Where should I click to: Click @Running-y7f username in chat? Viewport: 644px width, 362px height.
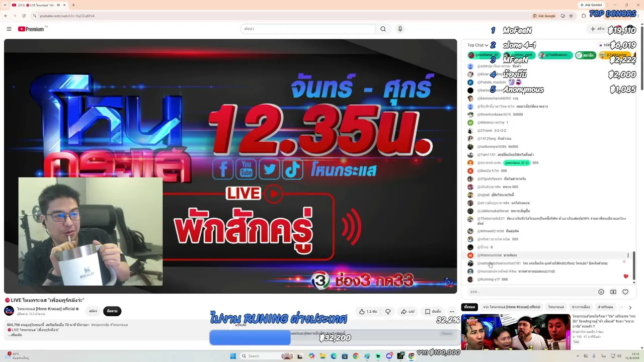(x=489, y=280)
